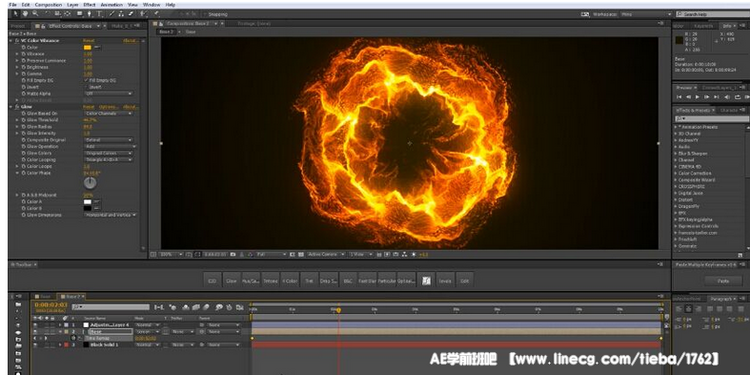Click the orange Color swatch of Vibrance
The image size is (750, 375).
point(88,47)
